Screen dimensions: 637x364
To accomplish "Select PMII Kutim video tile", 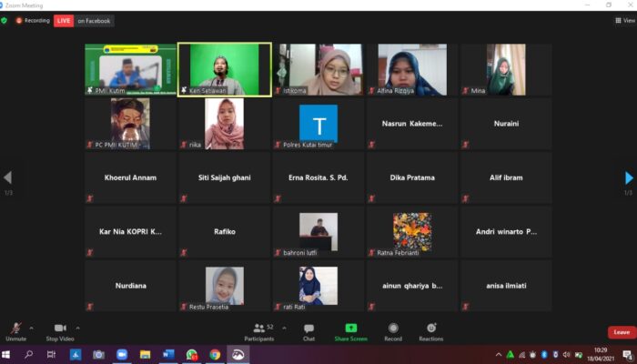I will 130,69.
